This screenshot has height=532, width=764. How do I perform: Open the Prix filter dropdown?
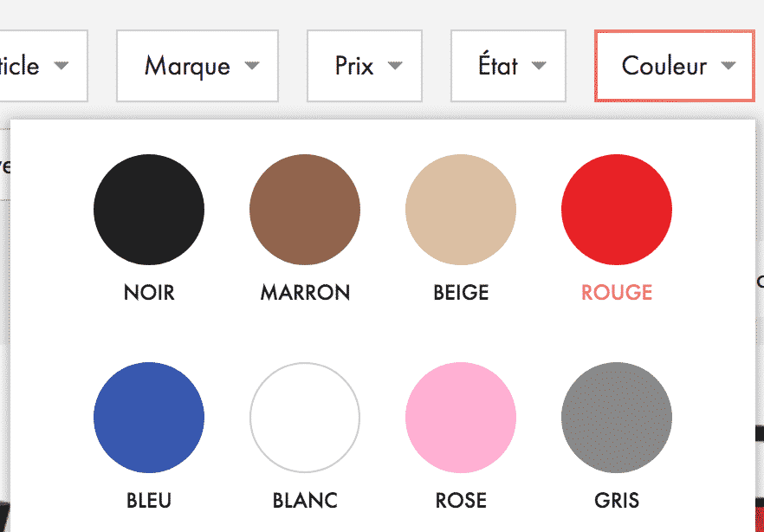(x=364, y=66)
